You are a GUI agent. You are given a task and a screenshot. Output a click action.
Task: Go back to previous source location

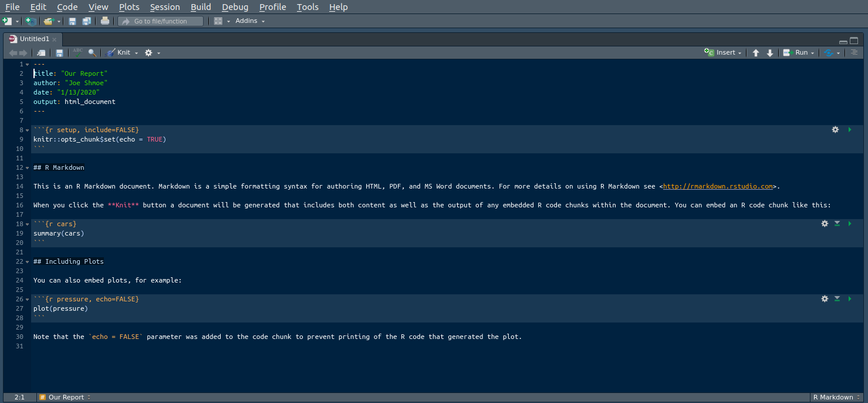(13, 53)
